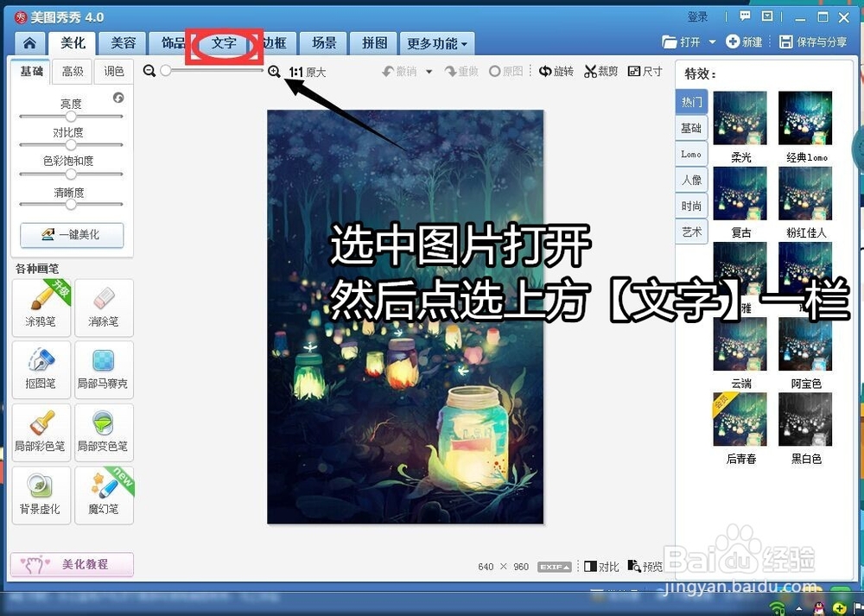Viewport: 864px width, 616px height.
Task: Select the 时尚 fashion effects category
Action: tap(691, 206)
